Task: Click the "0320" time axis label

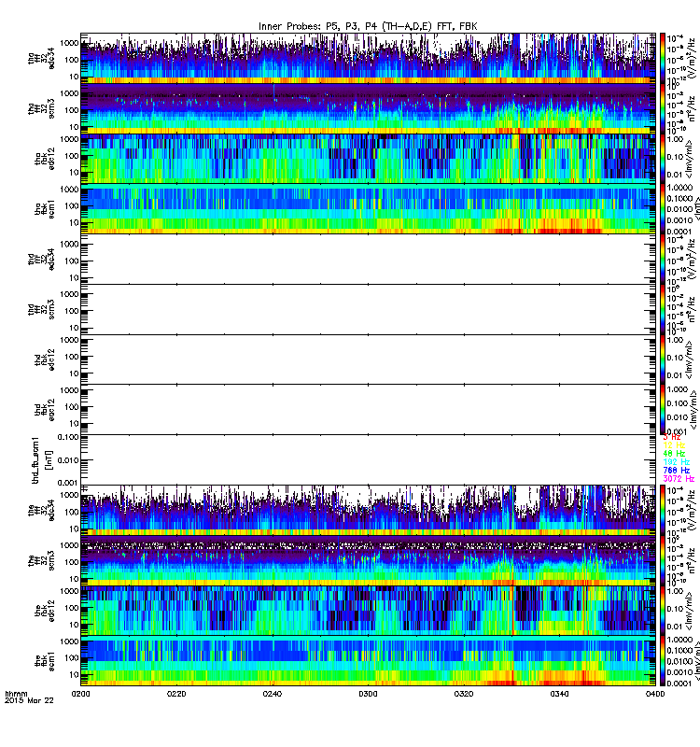Action: [464, 694]
